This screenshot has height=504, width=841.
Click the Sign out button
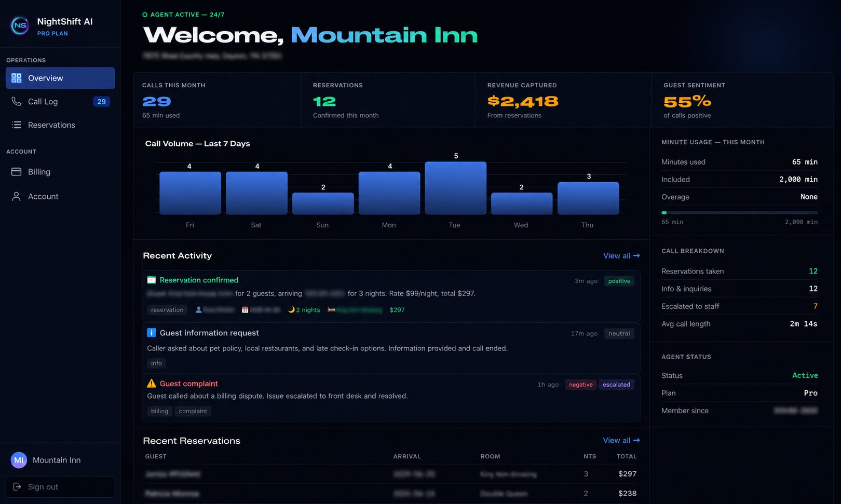click(x=60, y=486)
